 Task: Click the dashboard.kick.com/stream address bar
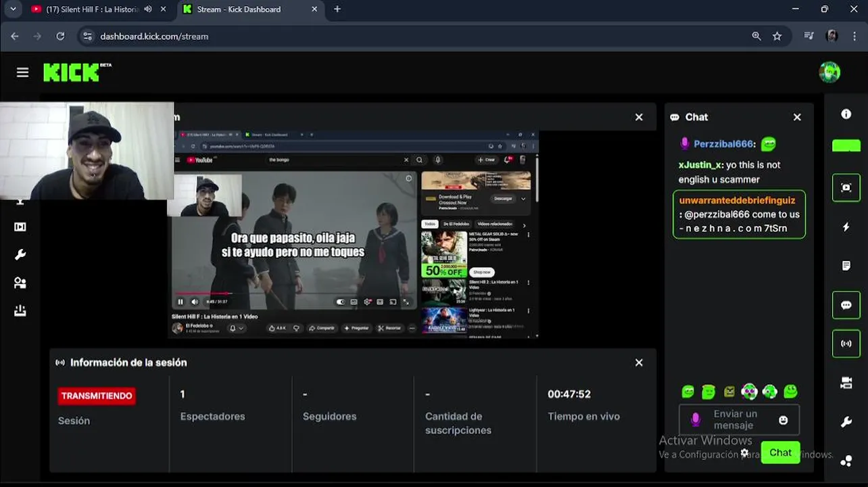click(x=154, y=37)
